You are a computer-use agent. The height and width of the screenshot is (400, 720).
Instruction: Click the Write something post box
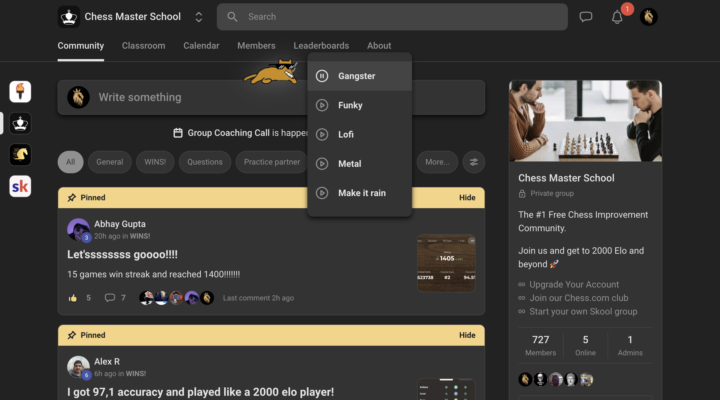point(271,97)
